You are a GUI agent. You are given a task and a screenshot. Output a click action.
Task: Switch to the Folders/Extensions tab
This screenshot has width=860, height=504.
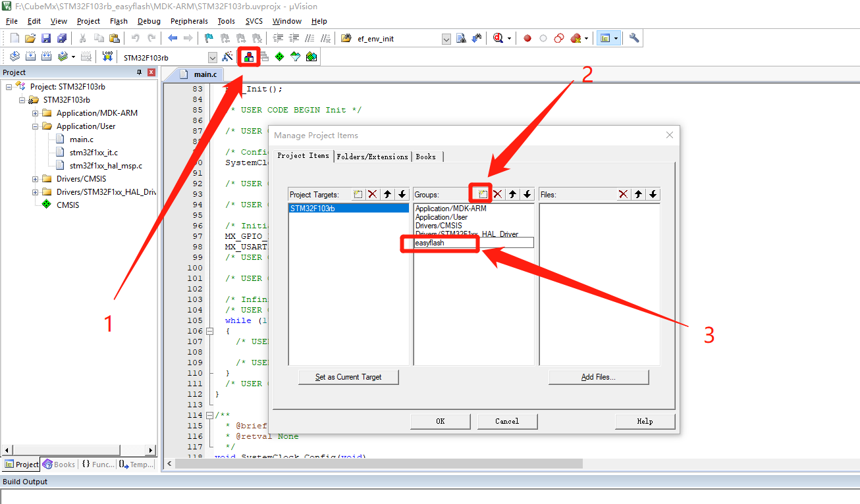(373, 157)
